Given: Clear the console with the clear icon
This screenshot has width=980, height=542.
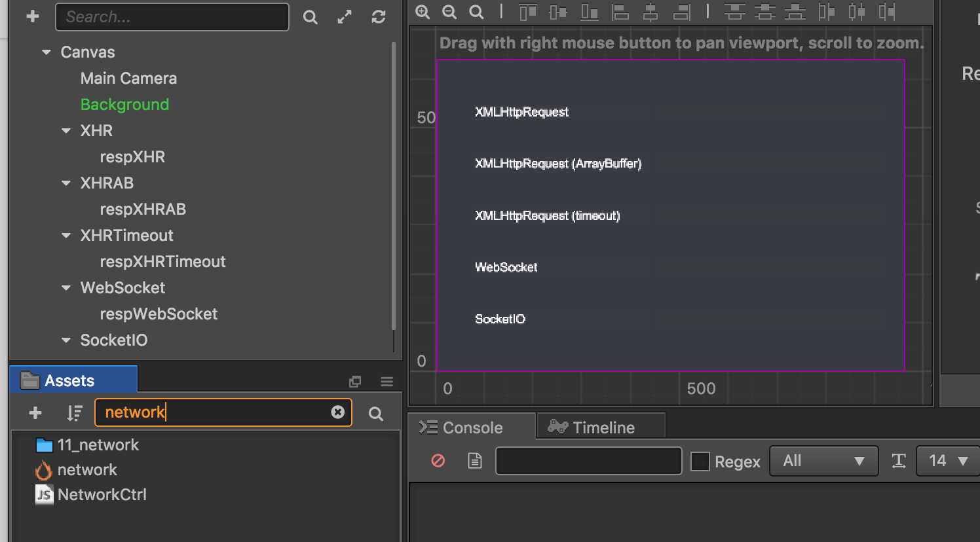Looking at the screenshot, I should [437, 460].
